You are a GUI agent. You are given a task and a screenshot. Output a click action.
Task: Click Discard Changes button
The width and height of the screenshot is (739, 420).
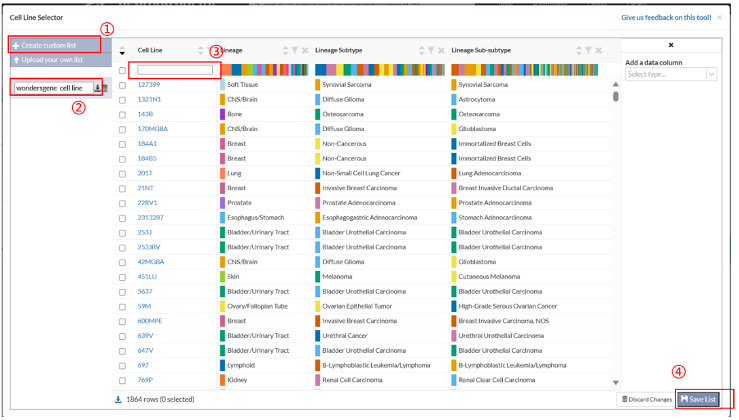(646, 399)
